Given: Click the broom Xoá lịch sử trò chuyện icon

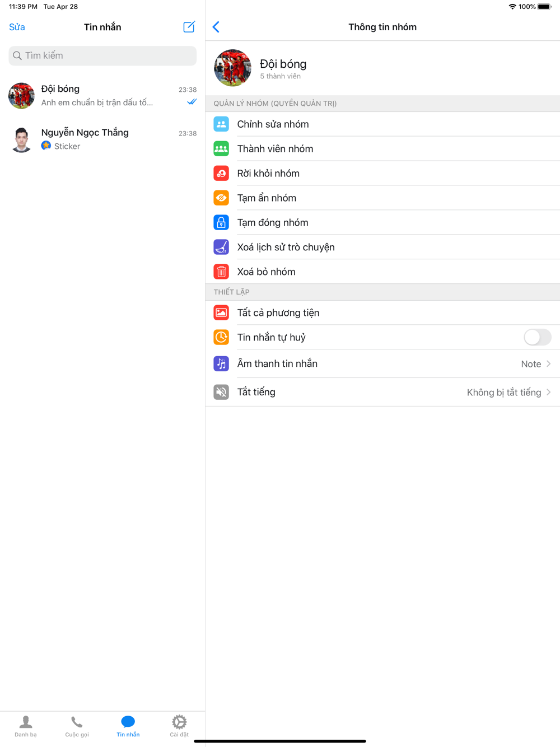Looking at the screenshot, I should (221, 248).
